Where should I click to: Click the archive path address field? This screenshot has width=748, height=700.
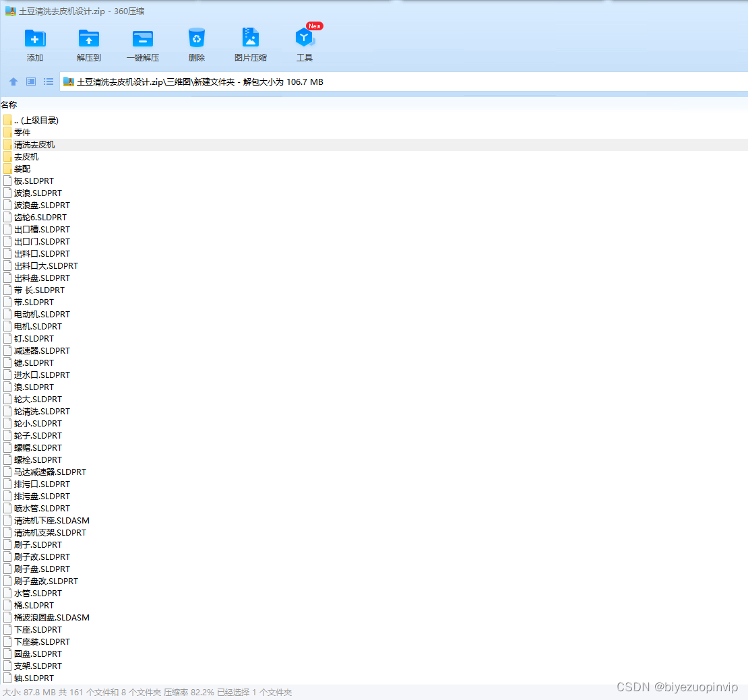click(x=404, y=82)
